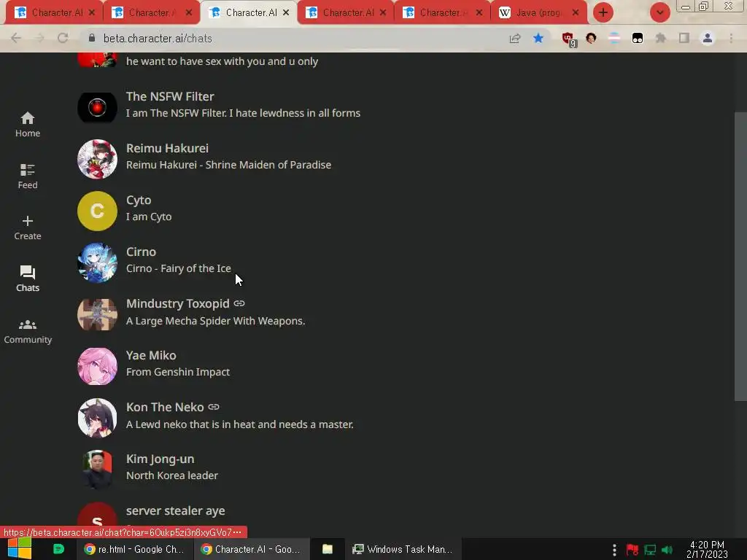The width and height of the screenshot is (747, 560).
Task: Open the Windows Start button
Action: [x=20, y=549]
